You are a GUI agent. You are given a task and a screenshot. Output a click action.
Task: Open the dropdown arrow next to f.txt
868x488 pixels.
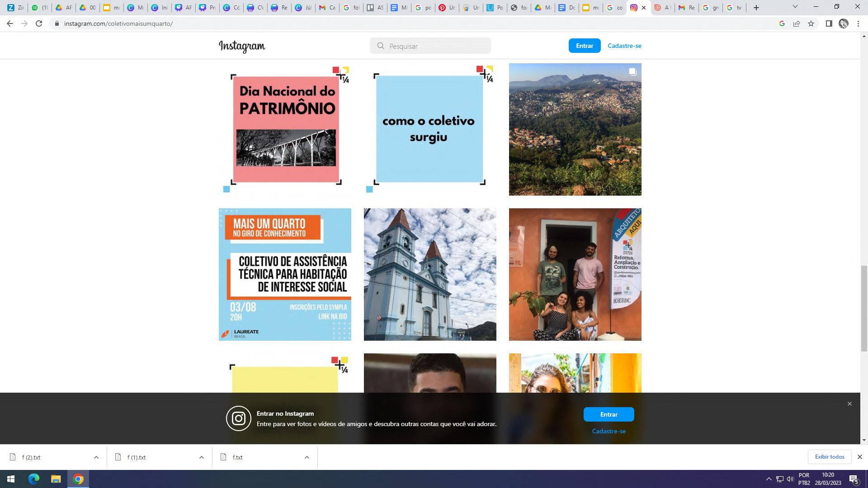307,457
